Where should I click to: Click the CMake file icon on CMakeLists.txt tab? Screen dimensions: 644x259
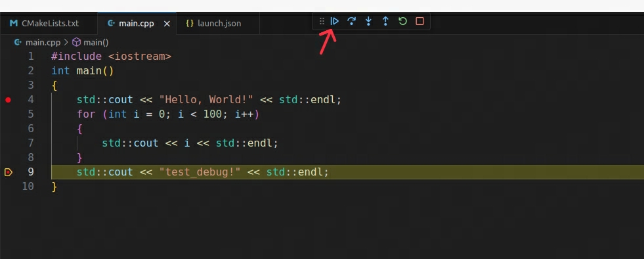click(14, 23)
